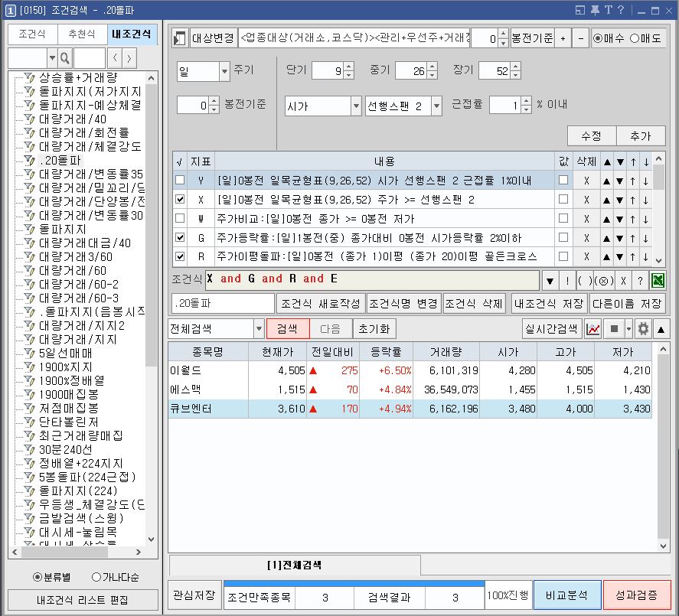Toggle the left panel collapse icon

coord(179,38)
